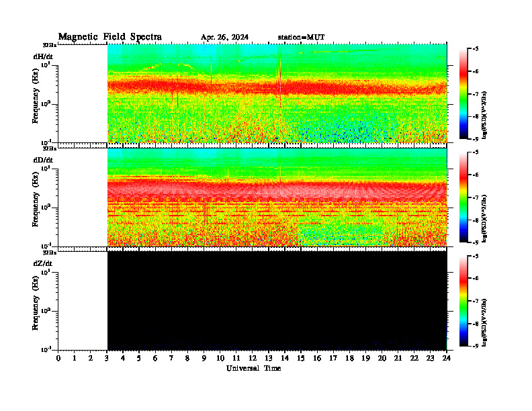This screenshot has width=532, height=411.
Task: Click hour 0 on the Universal Time axis
Action: pyautogui.click(x=58, y=358)
